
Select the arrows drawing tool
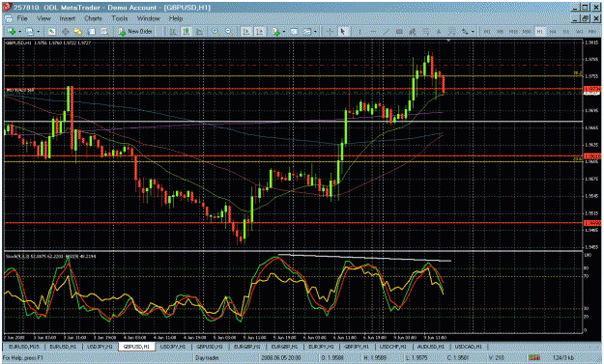(465, 32)
